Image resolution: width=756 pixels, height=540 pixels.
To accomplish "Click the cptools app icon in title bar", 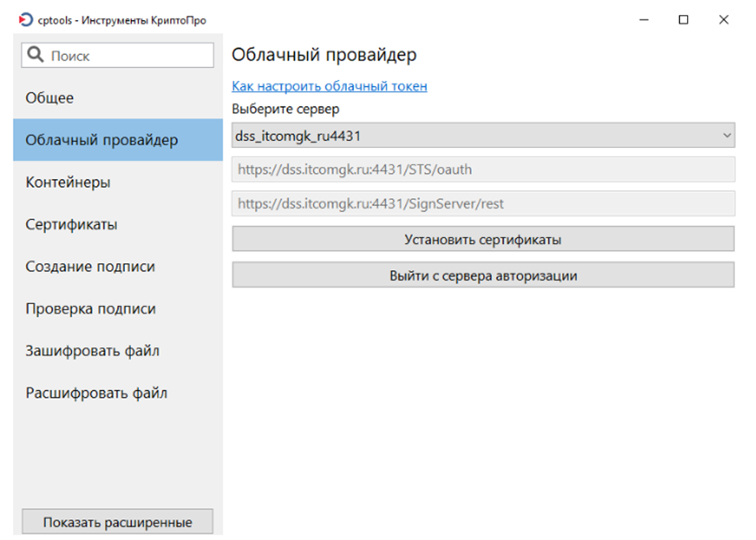I will (x=26, y=20).
